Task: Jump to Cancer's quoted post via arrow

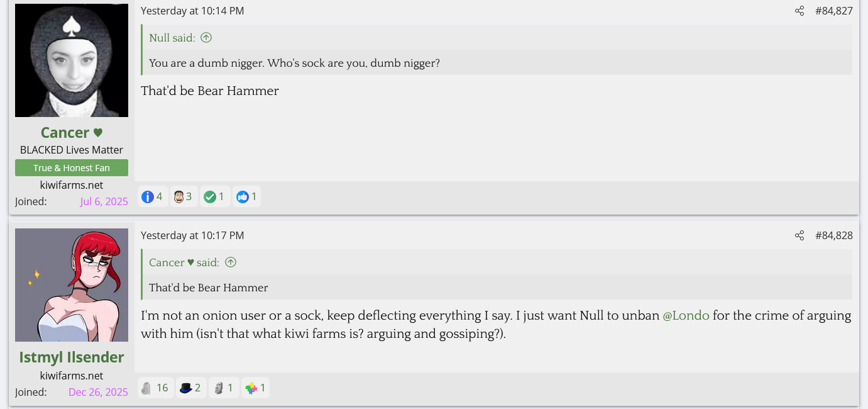Action: (x=231, y=262)
